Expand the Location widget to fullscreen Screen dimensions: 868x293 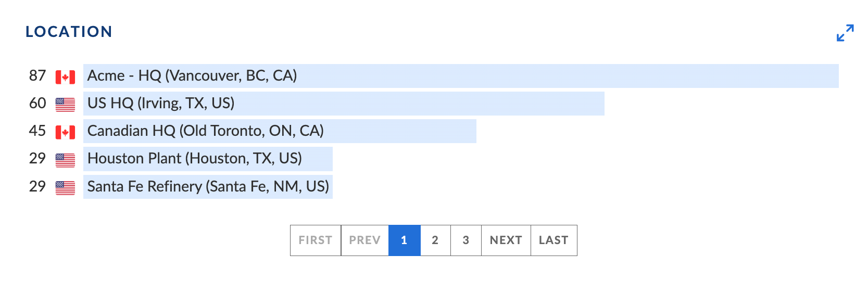[845, 33]
